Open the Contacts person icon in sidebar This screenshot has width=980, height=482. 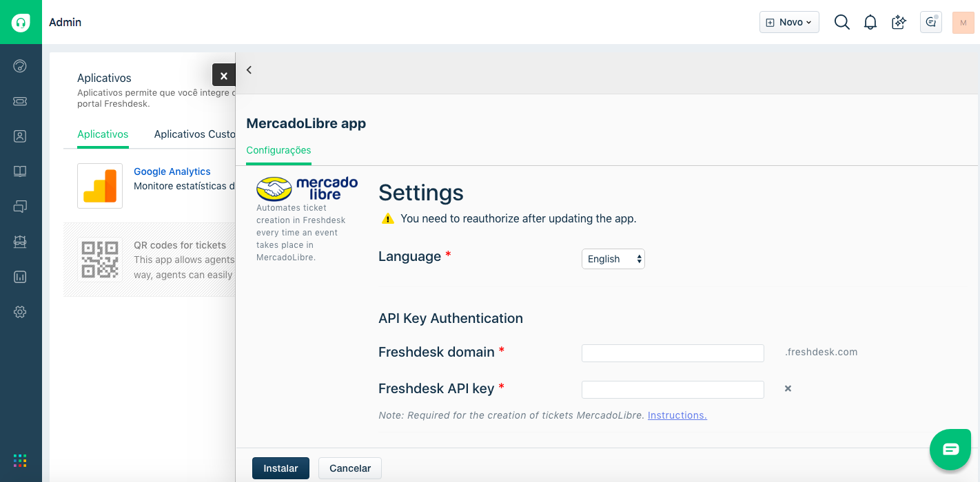coord(20,136)
